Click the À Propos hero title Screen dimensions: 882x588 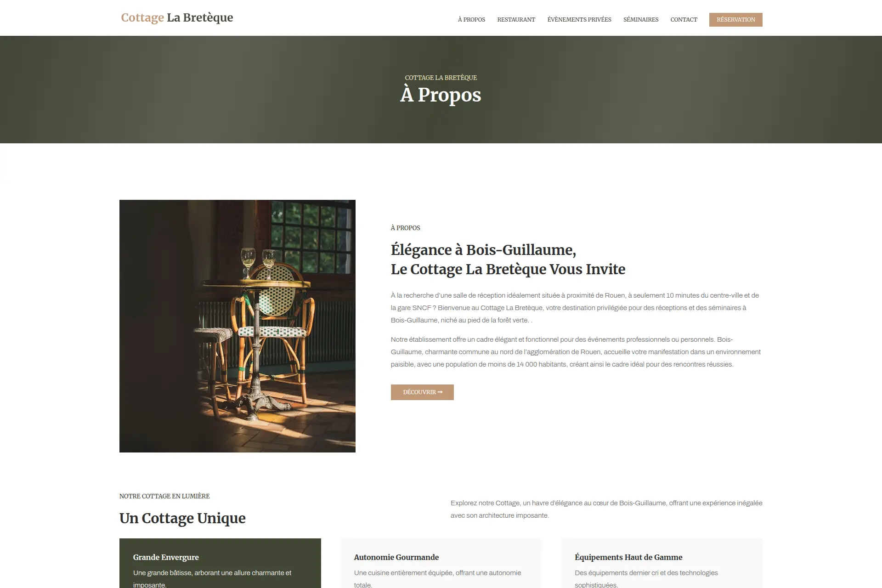pyautogui.click(x=441, y=95)
